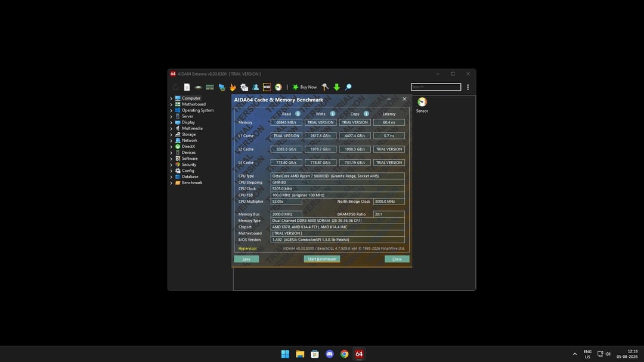Screen dimensions: 644x362
Task: Open Discord from the taskbar
Action: [x=329, y=354]
